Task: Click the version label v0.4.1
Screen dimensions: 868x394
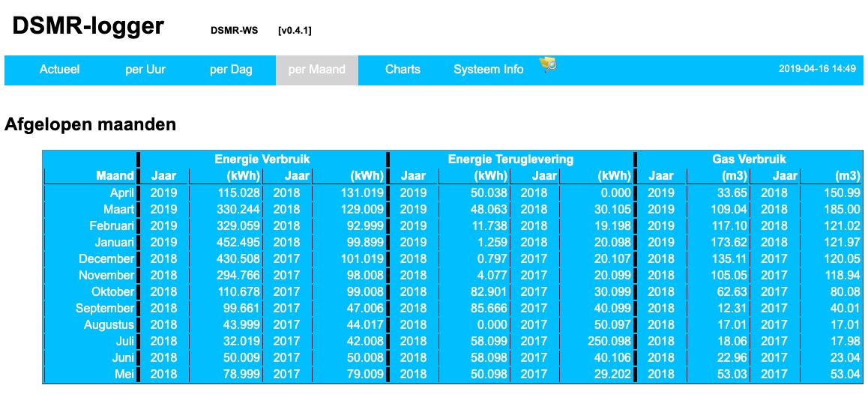Action: point(295,31)
